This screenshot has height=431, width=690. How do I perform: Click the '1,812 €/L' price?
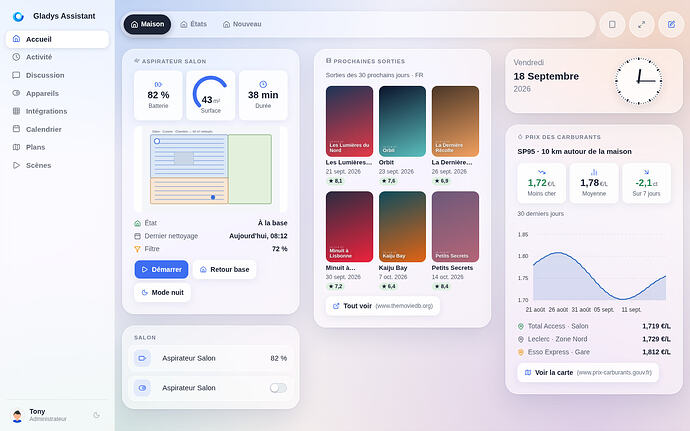click(x=656, y=352)
